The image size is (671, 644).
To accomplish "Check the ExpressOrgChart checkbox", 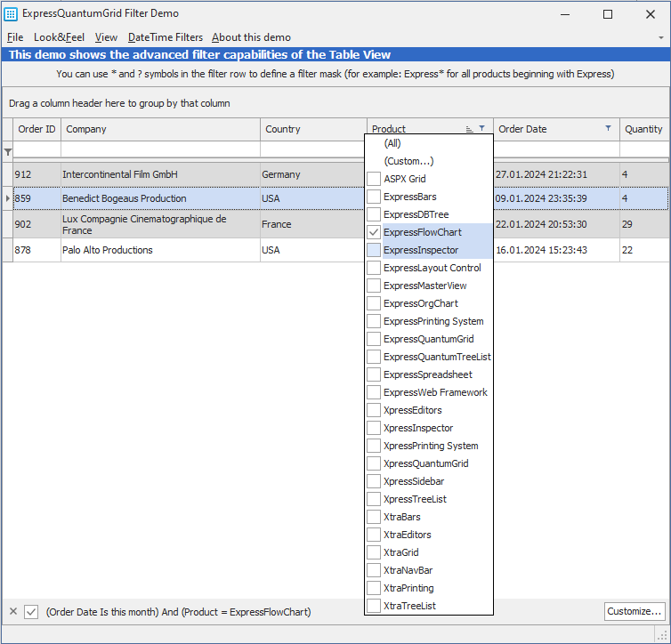I will pos(374,303).
